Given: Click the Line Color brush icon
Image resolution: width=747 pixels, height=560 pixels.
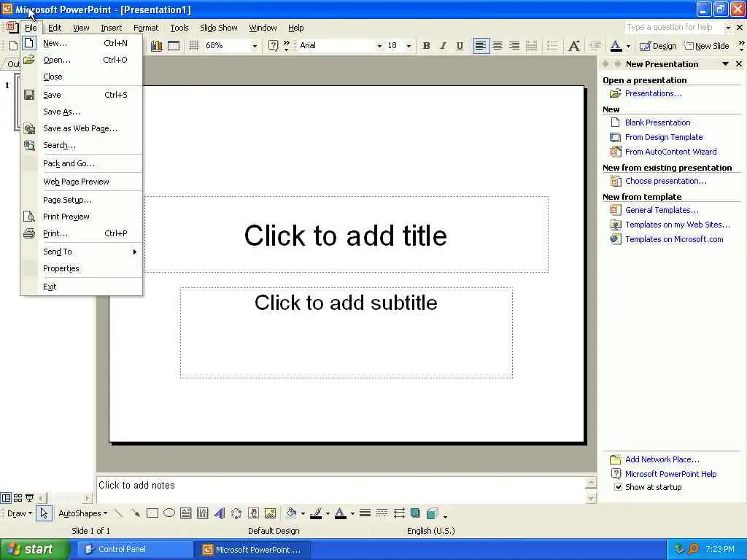Looking at the screenshot, I should (316, 513).
